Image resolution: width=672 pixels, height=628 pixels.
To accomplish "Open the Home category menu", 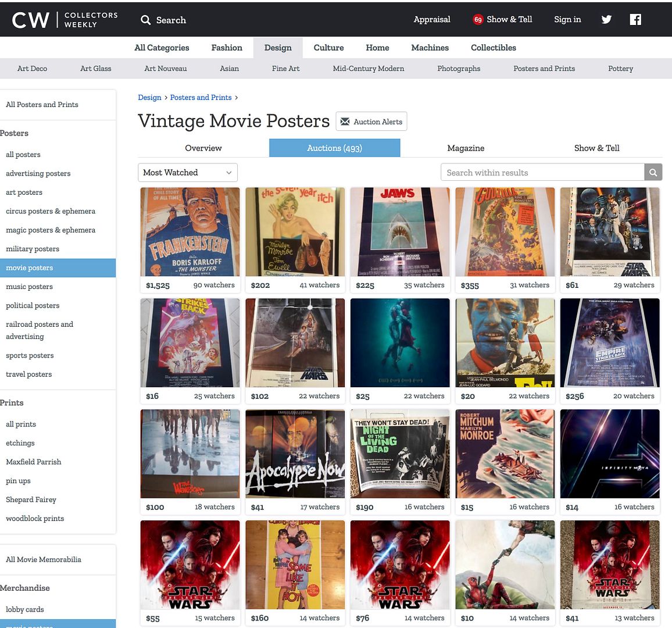I will (x=378, y=48).
